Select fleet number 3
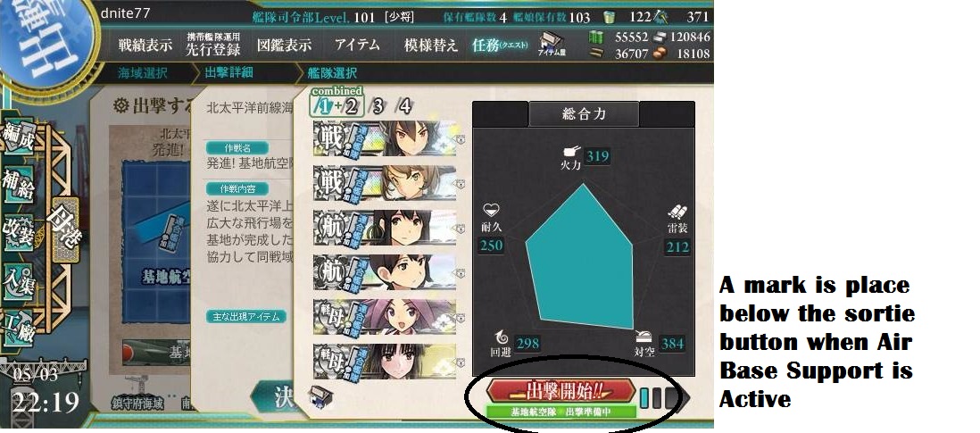This screenshot has width=980, height=433. pyautogui.click(x=377, y=106)
